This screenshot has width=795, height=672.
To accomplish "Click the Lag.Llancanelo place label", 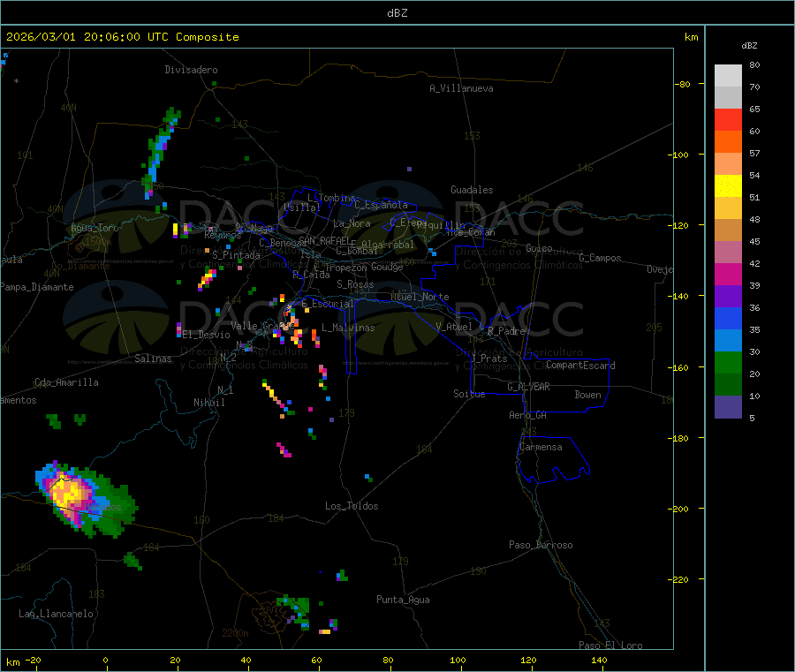I will (56, 614).
